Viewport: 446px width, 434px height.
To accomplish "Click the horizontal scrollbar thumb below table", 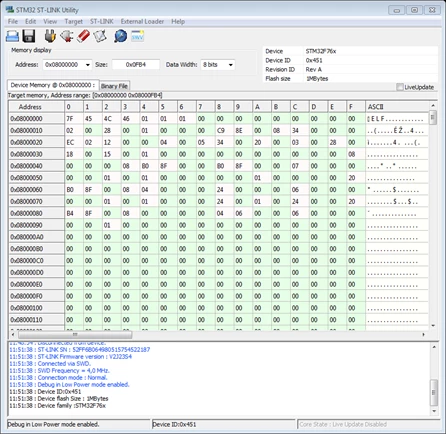I will (x=75, y=334).
